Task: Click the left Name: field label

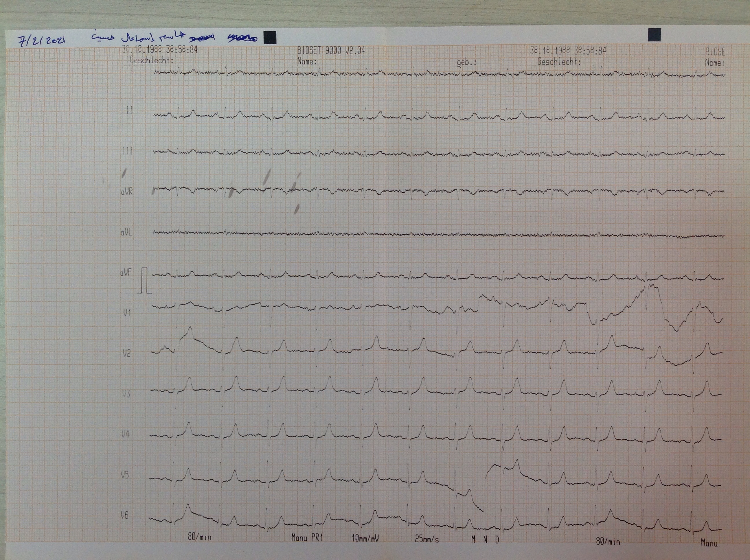Action: tap(307, 62)
